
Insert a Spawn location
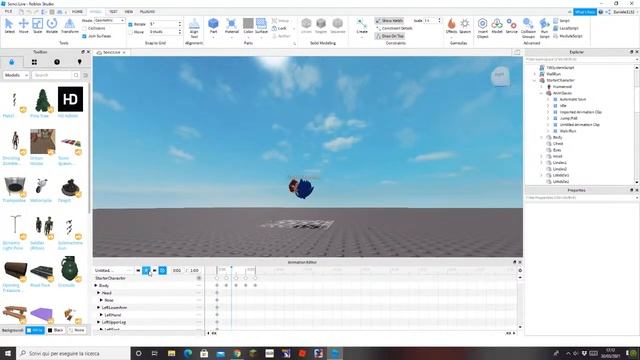pos(465,26)
